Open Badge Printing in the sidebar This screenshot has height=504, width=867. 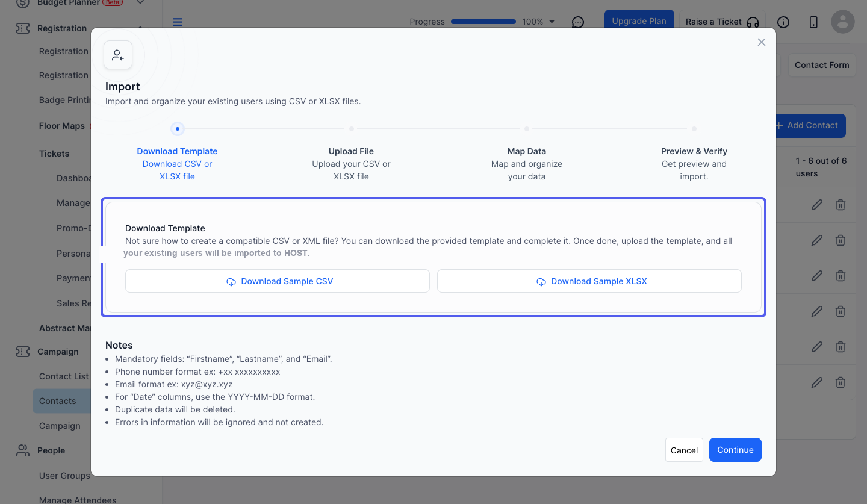click(x=65, y=100)
